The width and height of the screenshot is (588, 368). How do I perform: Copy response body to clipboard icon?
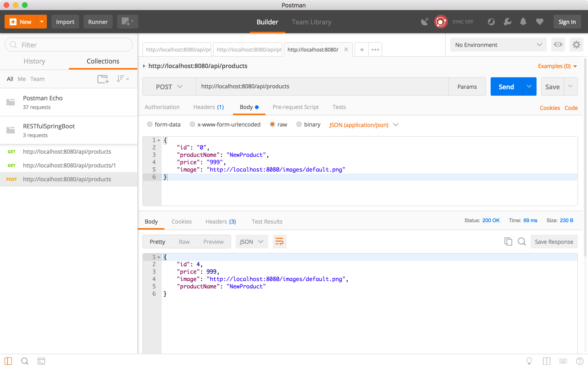(508, 241)
